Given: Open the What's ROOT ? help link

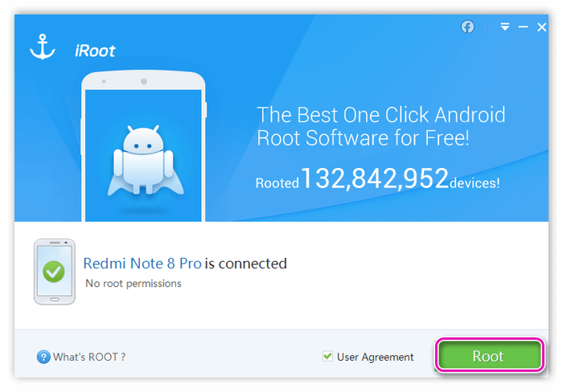Looking at the screenshot, I should [89, 357].
